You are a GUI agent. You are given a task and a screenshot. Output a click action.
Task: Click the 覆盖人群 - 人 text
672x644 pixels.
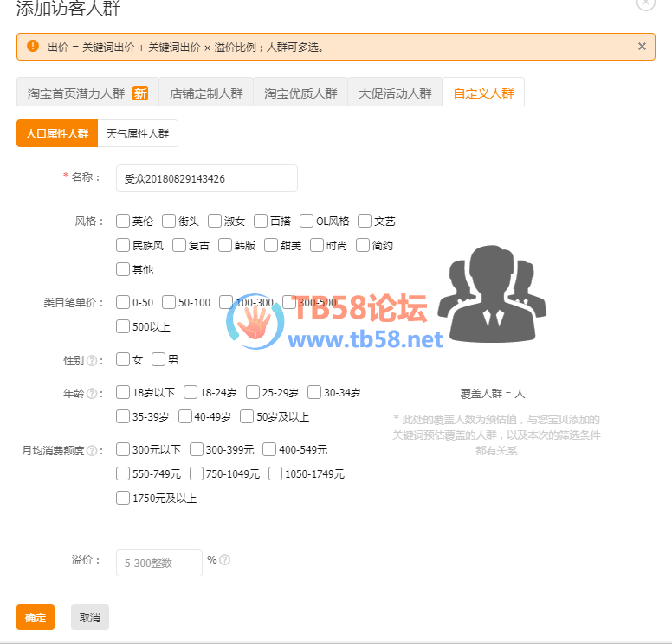(493, 393)
